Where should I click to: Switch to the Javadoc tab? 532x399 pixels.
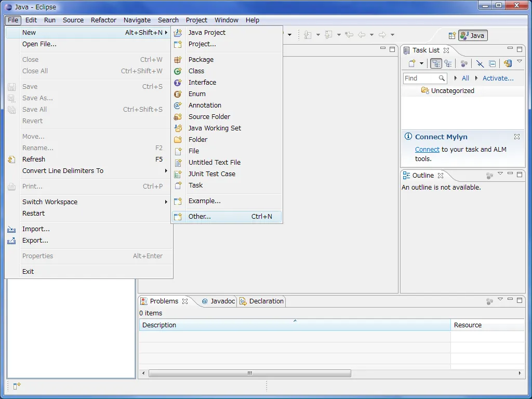(219, 301)
